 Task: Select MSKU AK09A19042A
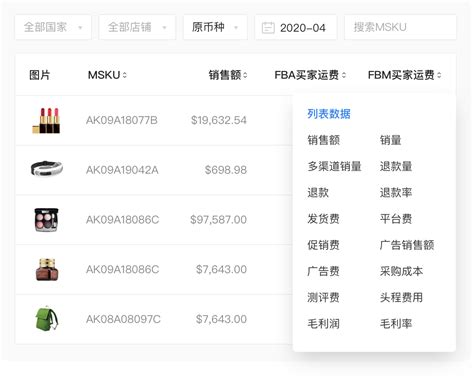coord(122,170)
